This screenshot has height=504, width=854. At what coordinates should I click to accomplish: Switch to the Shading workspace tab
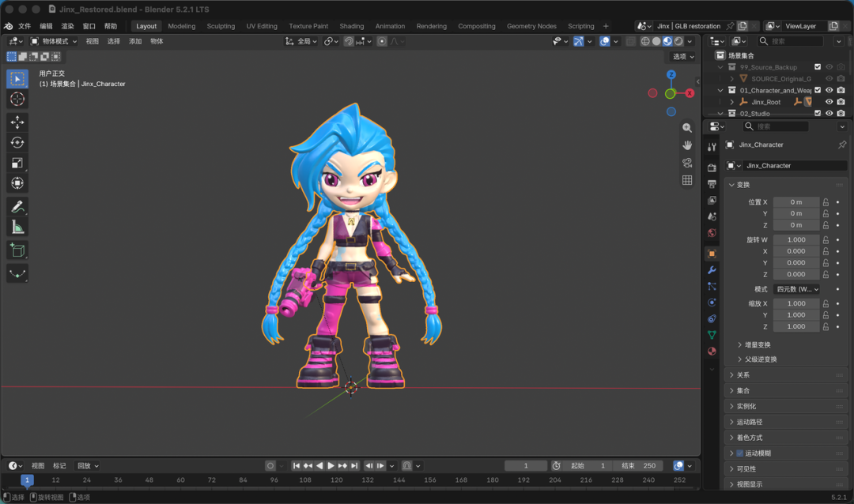click(x=352, y=26)
